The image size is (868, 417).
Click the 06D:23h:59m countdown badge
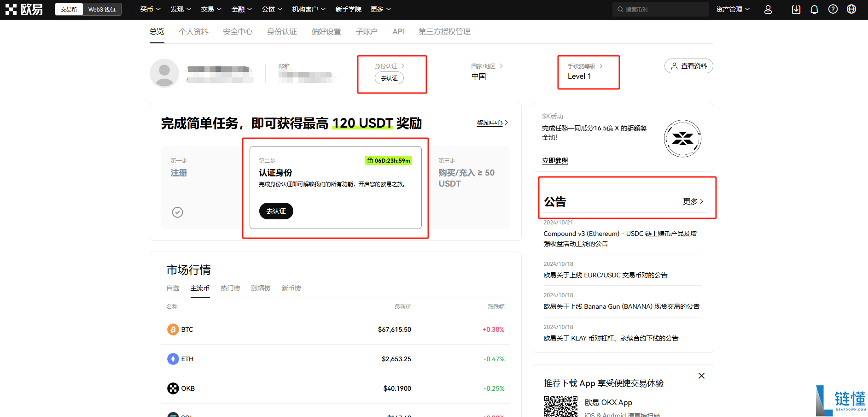(388, 160)
